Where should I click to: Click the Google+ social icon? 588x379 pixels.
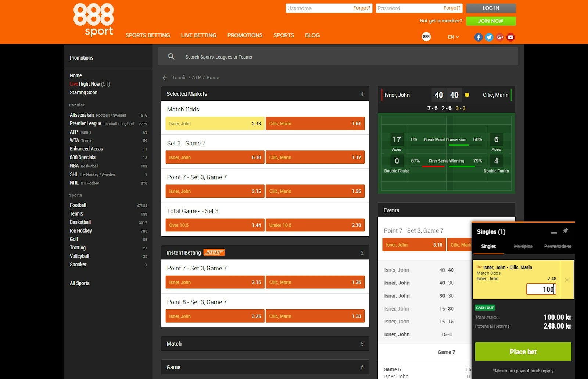[x=500, y=37]
